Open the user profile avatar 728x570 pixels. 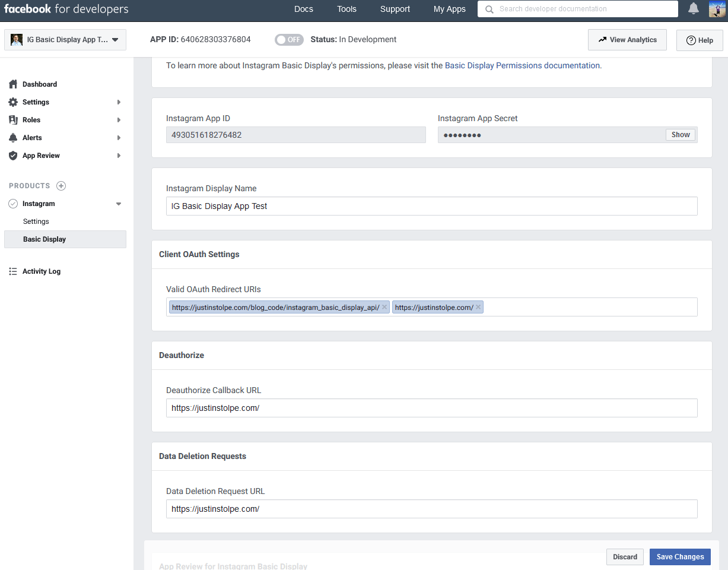click(717, 9)
